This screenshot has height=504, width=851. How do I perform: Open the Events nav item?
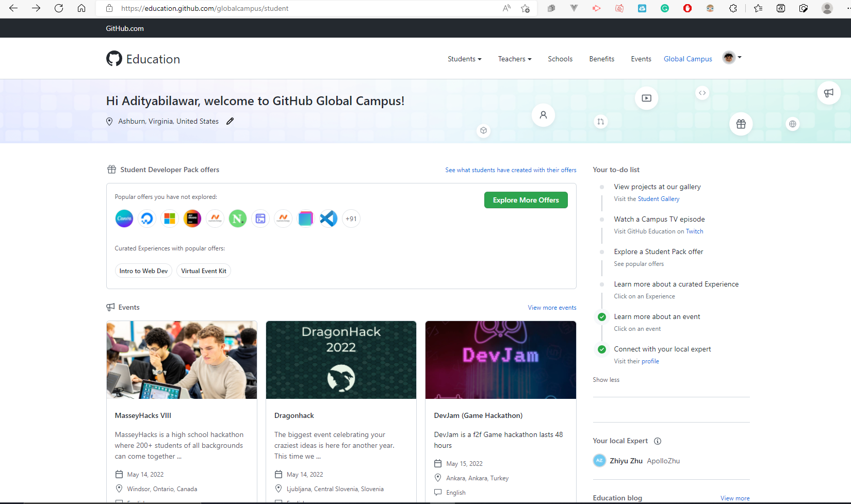tap(641, 59)
